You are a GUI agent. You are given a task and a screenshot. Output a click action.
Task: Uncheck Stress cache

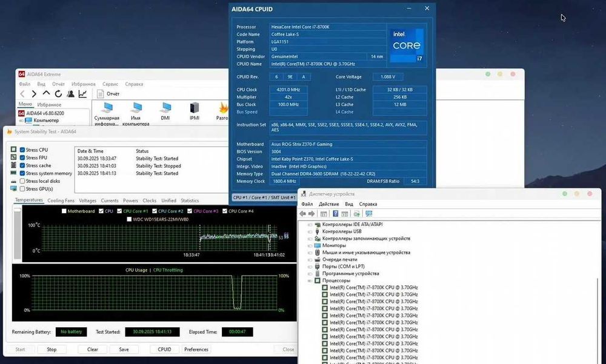(22, 165)
